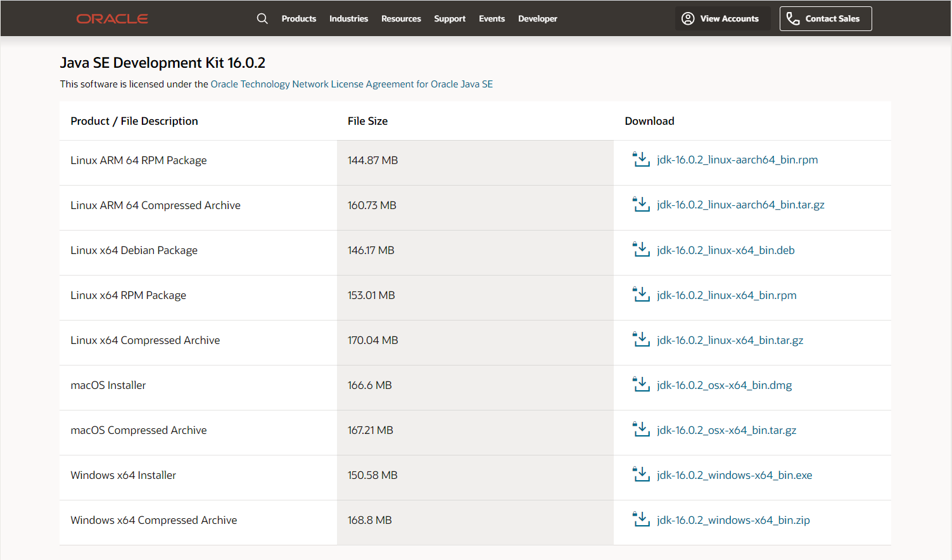Open the Oracle Technology Network License Agreement link

(352, 84)
